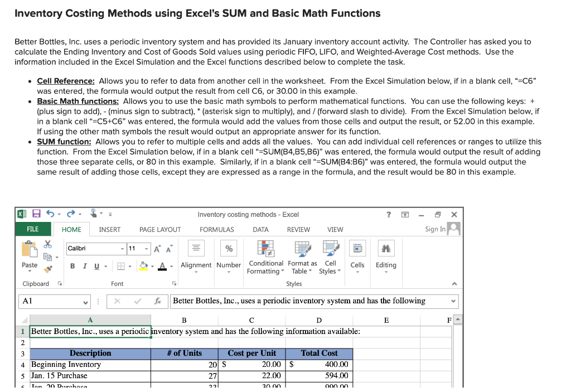
Task: Open the Fill Color dropdown arrow
Action: (152, 265)
